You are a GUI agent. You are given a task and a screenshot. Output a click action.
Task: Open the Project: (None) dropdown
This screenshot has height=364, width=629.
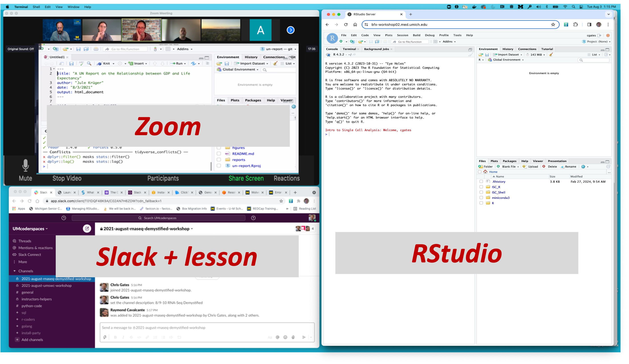pyautogui.click(x=596, y=42)
